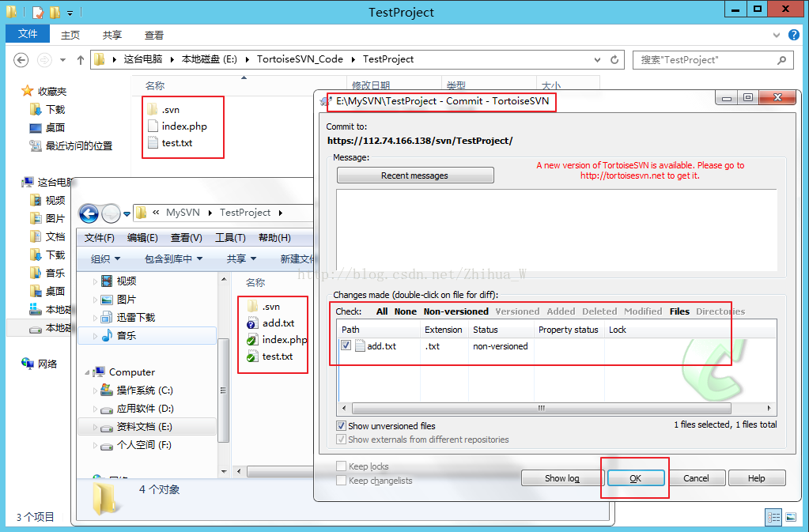Image resolution: width=809 pixels, height=532 pixels.
Task: Open the 组织 dropdown in MySVN toolbar
Action: (105, 258)
